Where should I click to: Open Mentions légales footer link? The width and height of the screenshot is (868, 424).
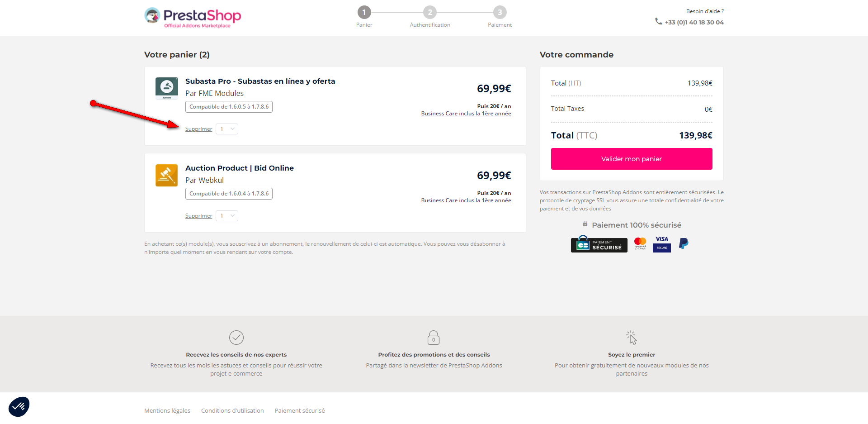167,410
